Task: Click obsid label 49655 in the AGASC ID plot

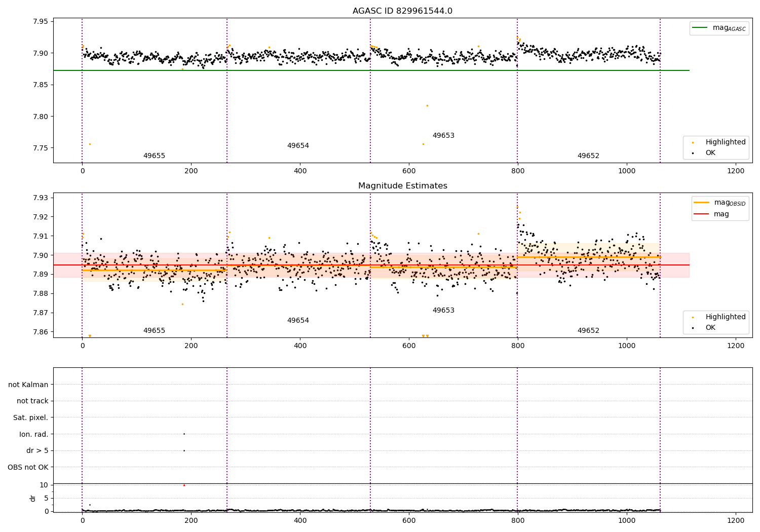Action: (154, 156)
